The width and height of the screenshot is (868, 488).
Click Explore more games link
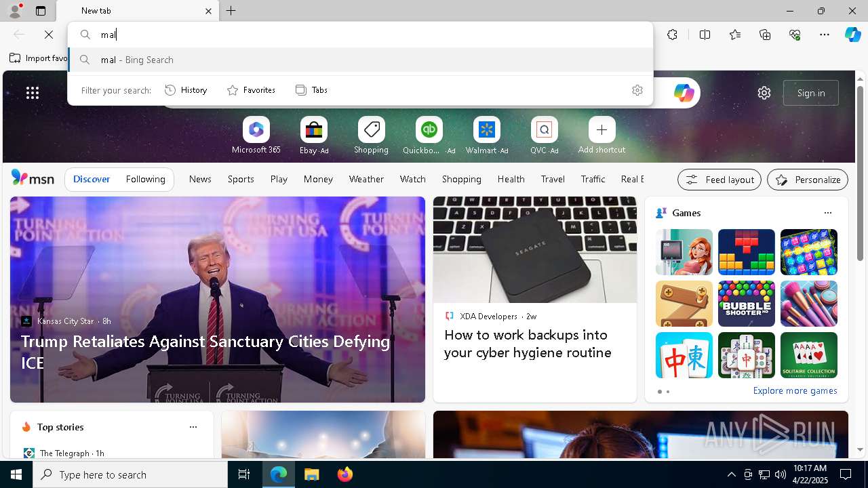795,390
